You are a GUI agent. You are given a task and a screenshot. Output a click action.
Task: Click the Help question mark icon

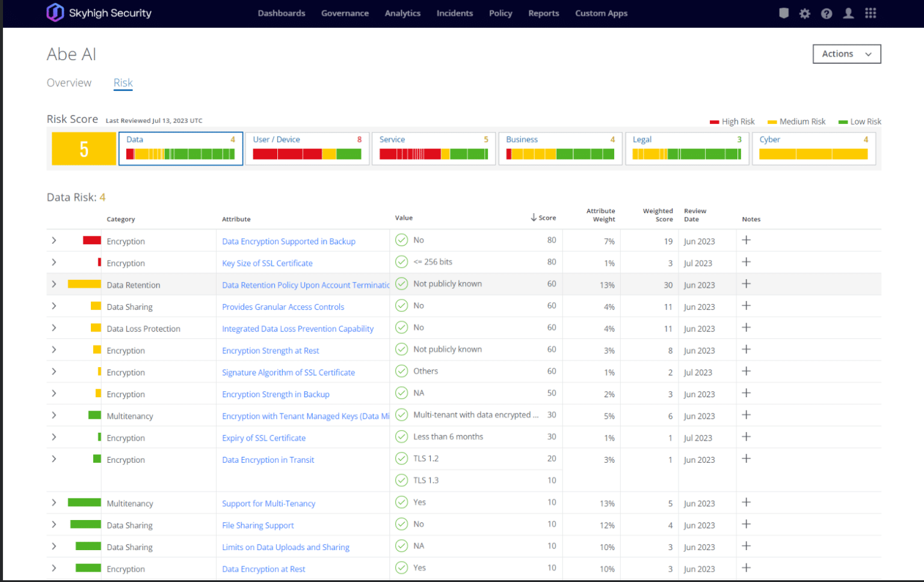827,13
